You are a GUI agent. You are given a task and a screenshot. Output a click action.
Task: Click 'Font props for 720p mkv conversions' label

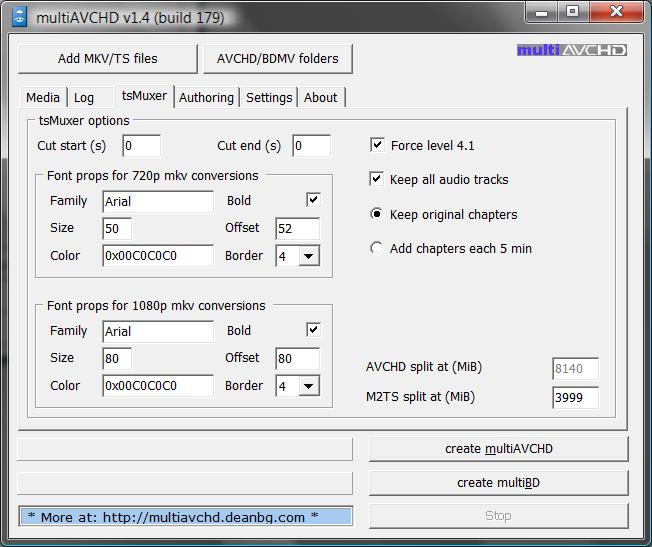coord(153,176)
